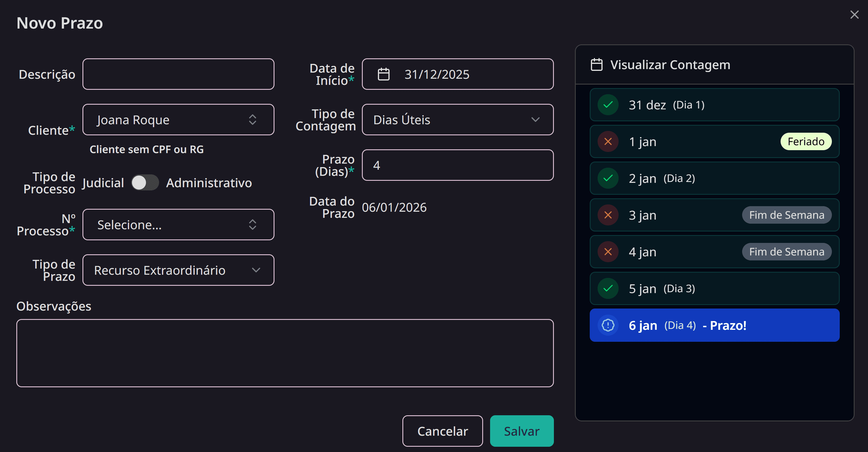The image size is (868, 452).
Task: Click the red X icon next to 4 jan
Action: tap(608, 252)
